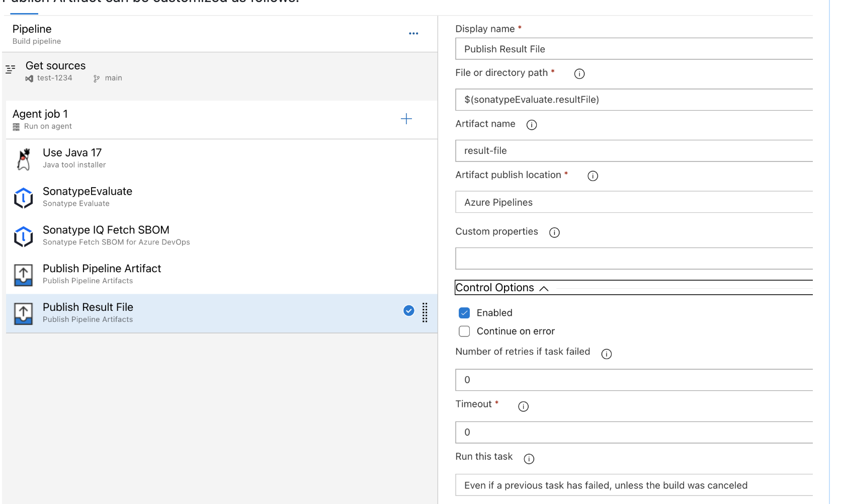Click the test-1234 repository text
Viewport: 841px width, 504px height.
pos(55,78)
